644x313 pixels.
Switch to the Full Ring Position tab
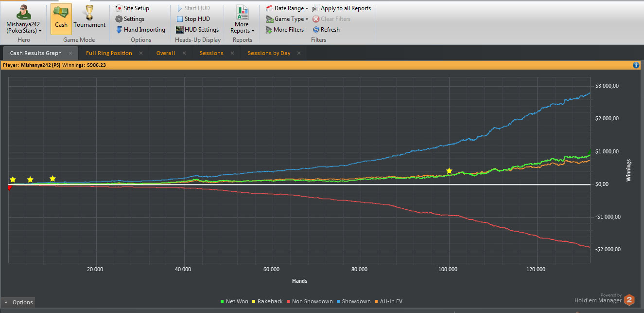pos(109,53)
